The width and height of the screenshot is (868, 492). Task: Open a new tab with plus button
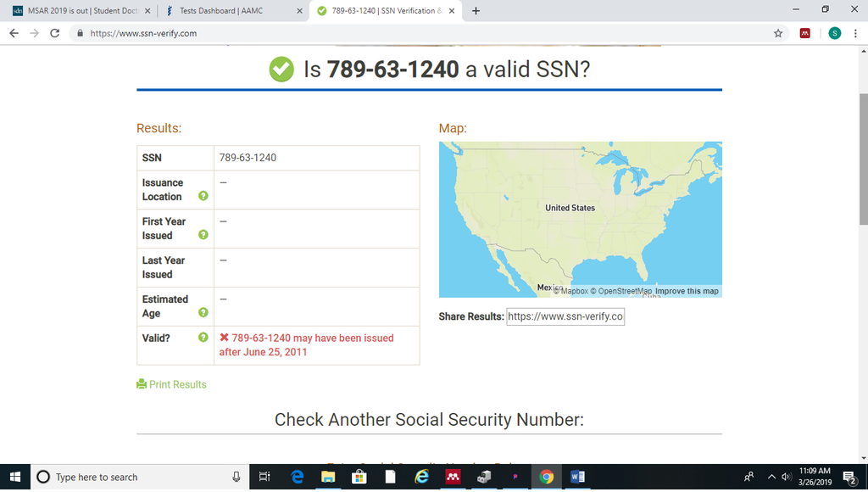(x=476, y=10)
